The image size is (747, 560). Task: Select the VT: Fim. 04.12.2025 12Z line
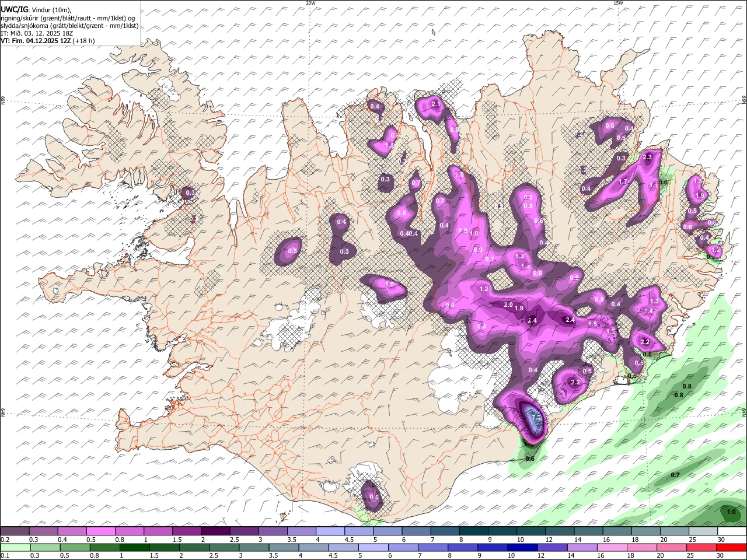coord(48,41)
